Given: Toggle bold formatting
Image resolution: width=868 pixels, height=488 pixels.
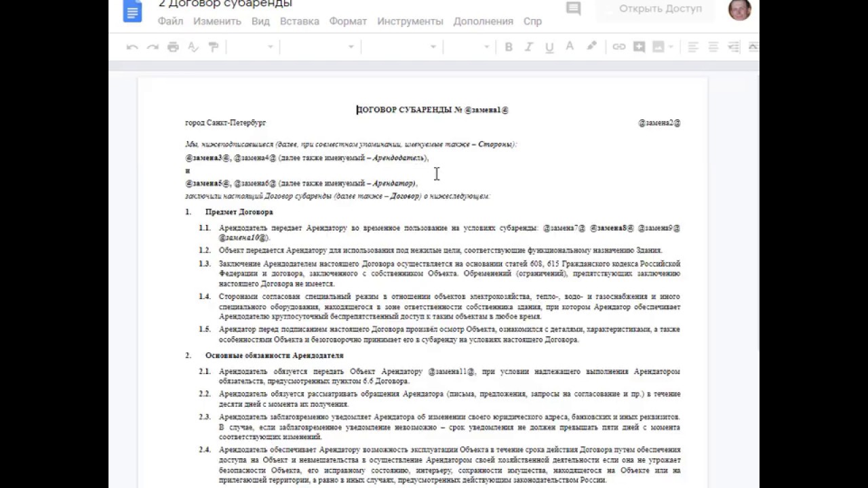Looking at the screenshot, I should pos(509,47).
